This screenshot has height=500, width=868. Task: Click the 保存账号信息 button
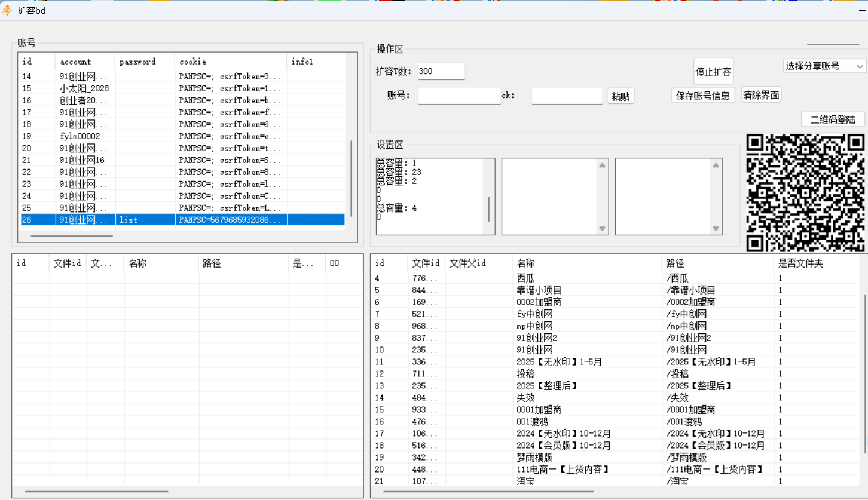(x=702, y=94)
